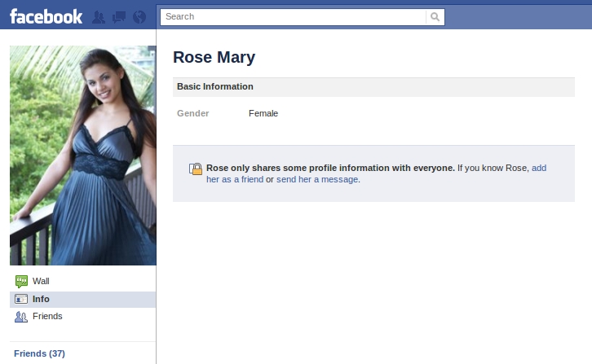The width and height of the screenshot is (592, 364).
Task: Click the Gender label
Action: pyautogui.click(x=193, y=113)
